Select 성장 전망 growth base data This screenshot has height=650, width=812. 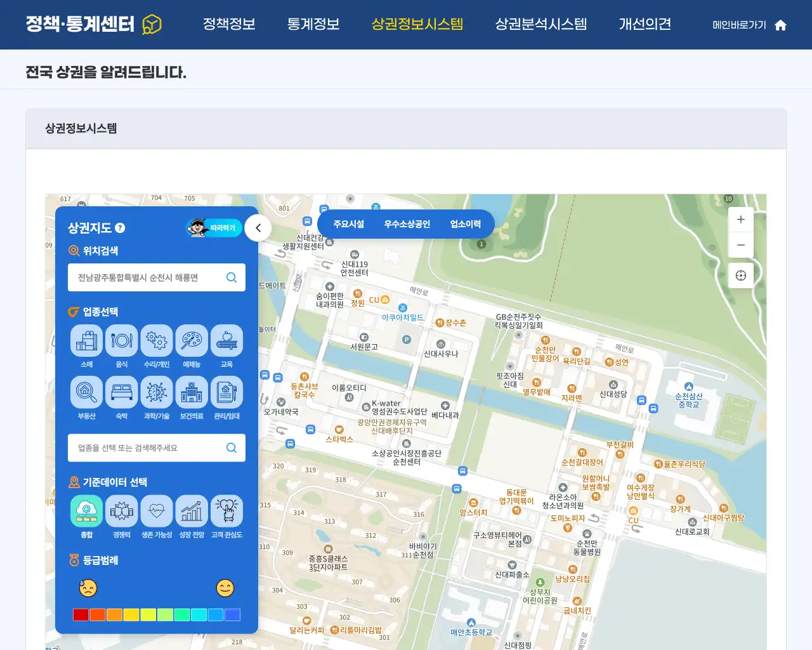pos(192,511)
